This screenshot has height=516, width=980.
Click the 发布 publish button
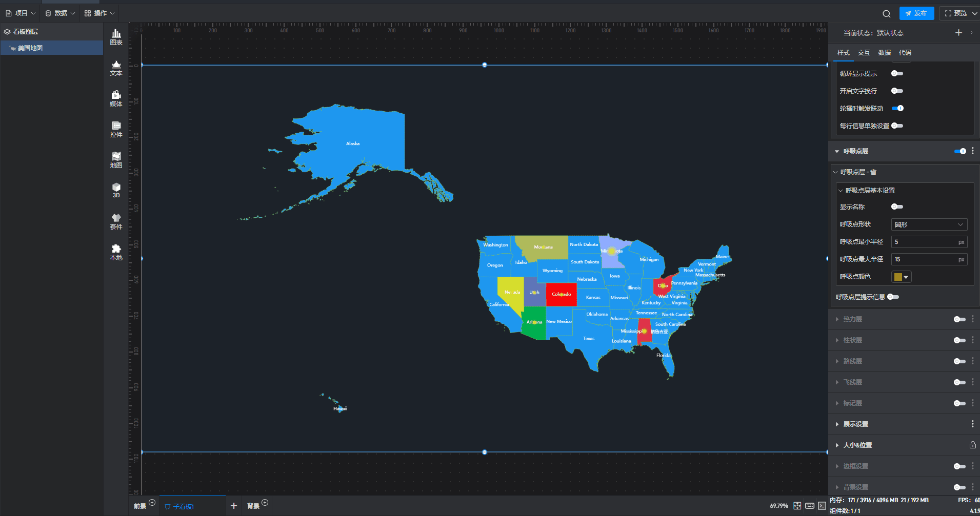coord(916,13)
